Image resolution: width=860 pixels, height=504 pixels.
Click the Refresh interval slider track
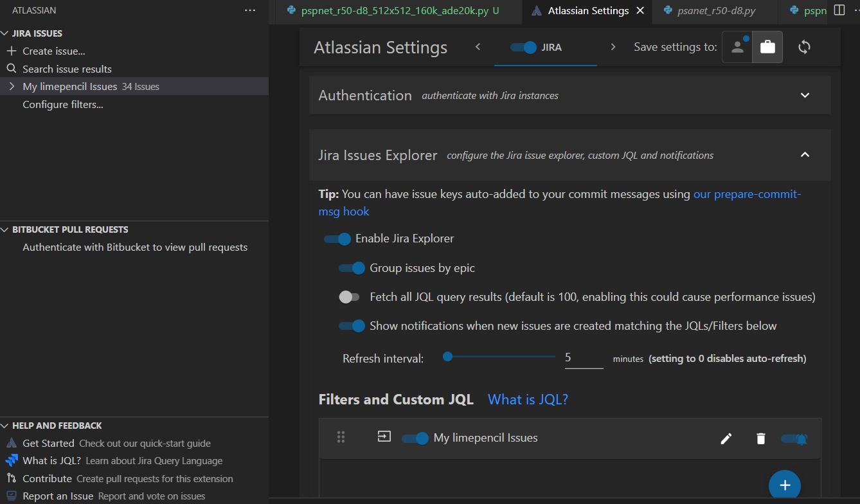point(499,357)
